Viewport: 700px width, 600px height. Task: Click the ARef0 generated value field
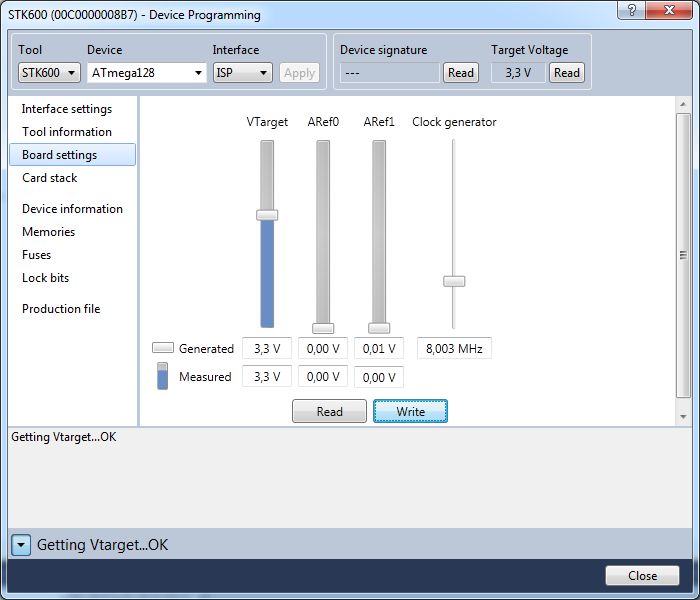pyautogui.click(x=323, y=348)
